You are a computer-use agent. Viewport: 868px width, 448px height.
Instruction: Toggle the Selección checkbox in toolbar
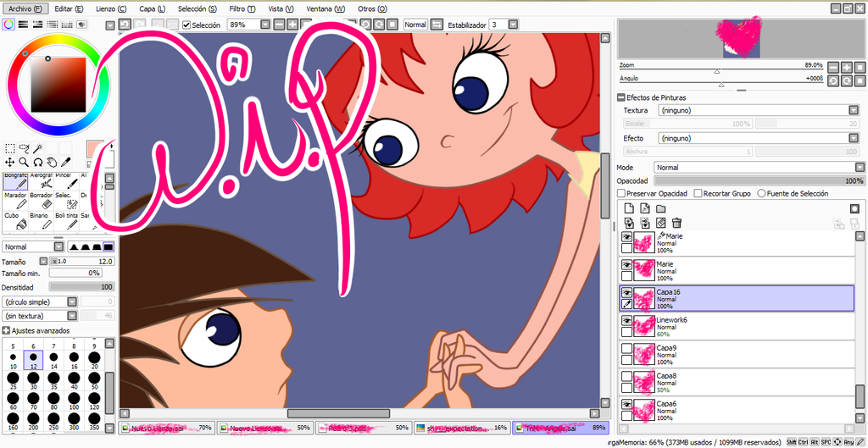point(186,25)
